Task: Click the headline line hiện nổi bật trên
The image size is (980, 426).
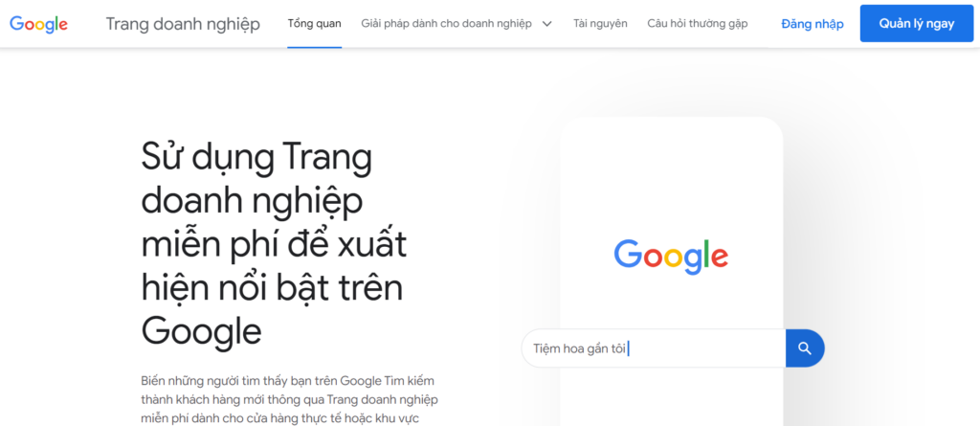Action: (272, 288)
